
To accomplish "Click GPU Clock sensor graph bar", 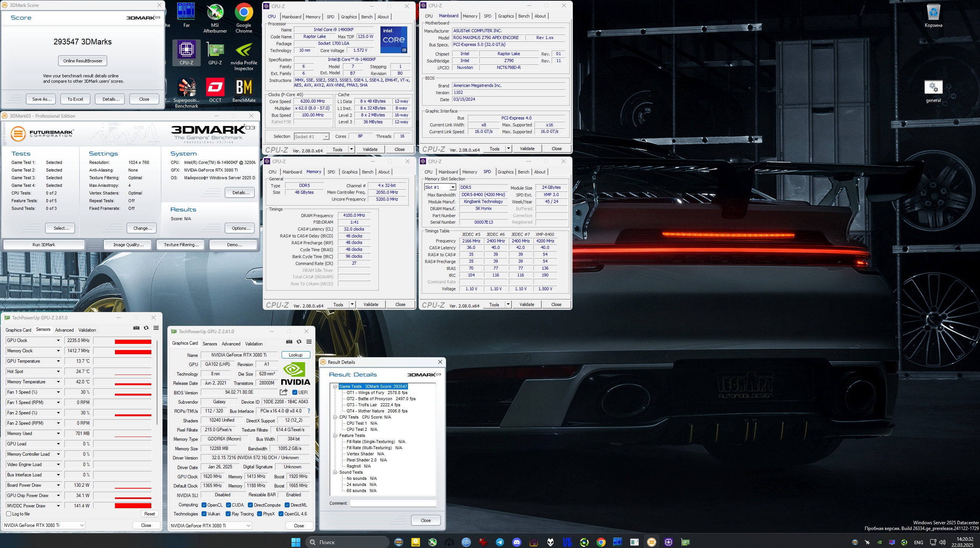I will point(123,340).
